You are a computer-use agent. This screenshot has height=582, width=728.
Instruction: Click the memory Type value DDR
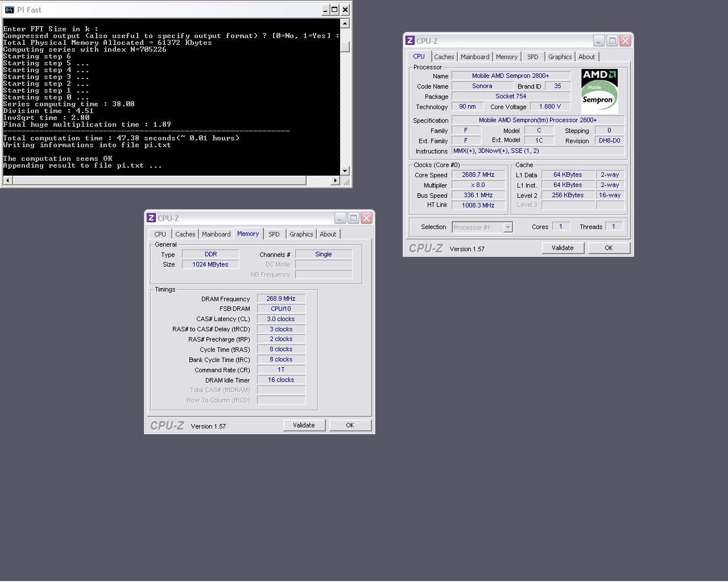coord(210,254)
